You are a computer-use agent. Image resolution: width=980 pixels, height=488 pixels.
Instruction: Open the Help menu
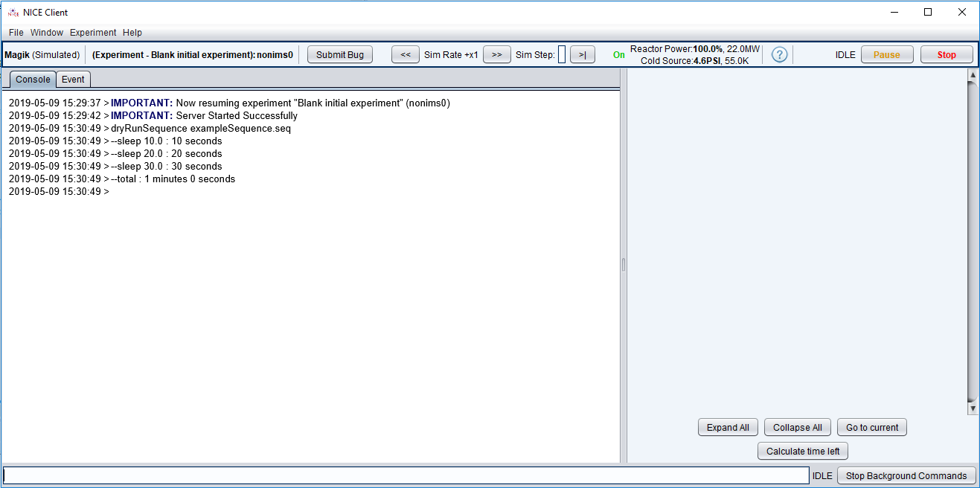tap(132, 33)
